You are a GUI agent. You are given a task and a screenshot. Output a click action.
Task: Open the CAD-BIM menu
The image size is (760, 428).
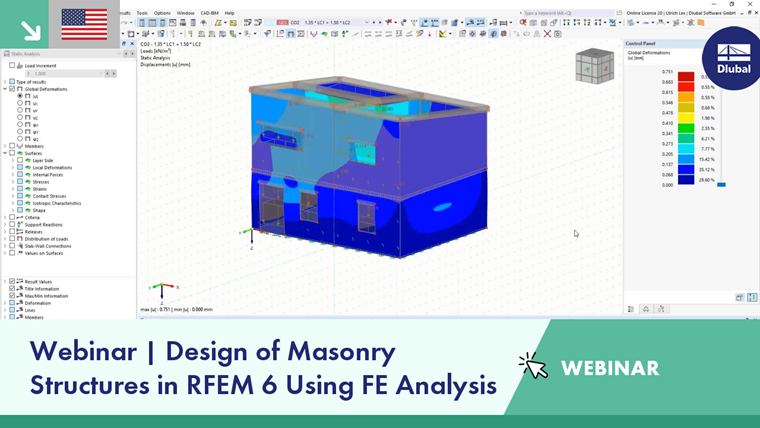[x=209, y=13]
